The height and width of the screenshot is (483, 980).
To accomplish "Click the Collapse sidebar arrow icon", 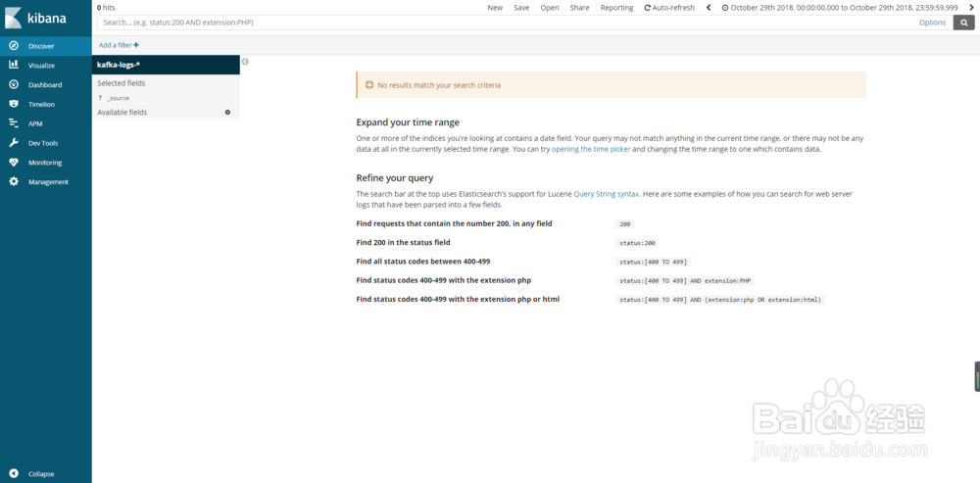I will point(14,473).
